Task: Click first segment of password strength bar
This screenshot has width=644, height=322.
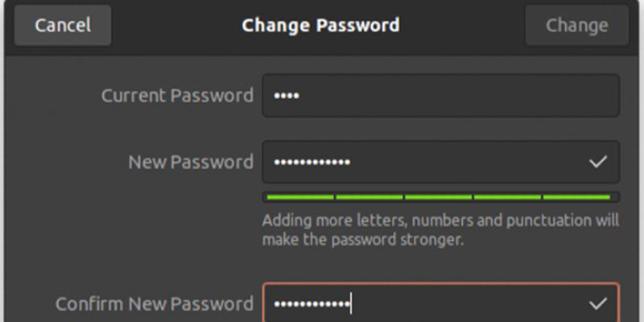Action: [299, 196]
